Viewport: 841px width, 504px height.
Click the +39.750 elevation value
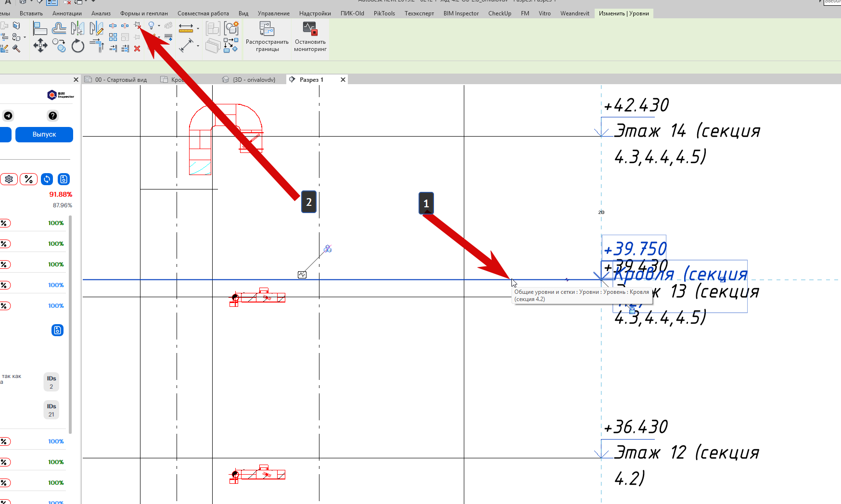(x=635, y=249)
